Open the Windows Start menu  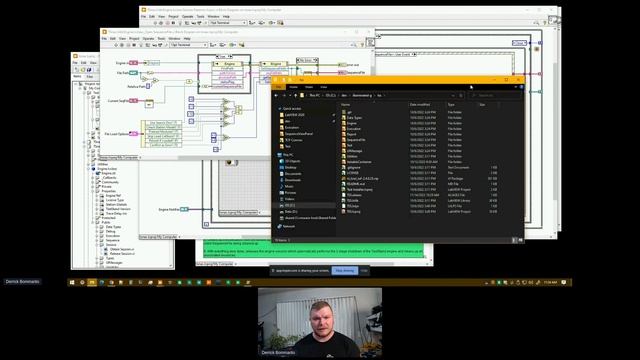click(72, 282)
